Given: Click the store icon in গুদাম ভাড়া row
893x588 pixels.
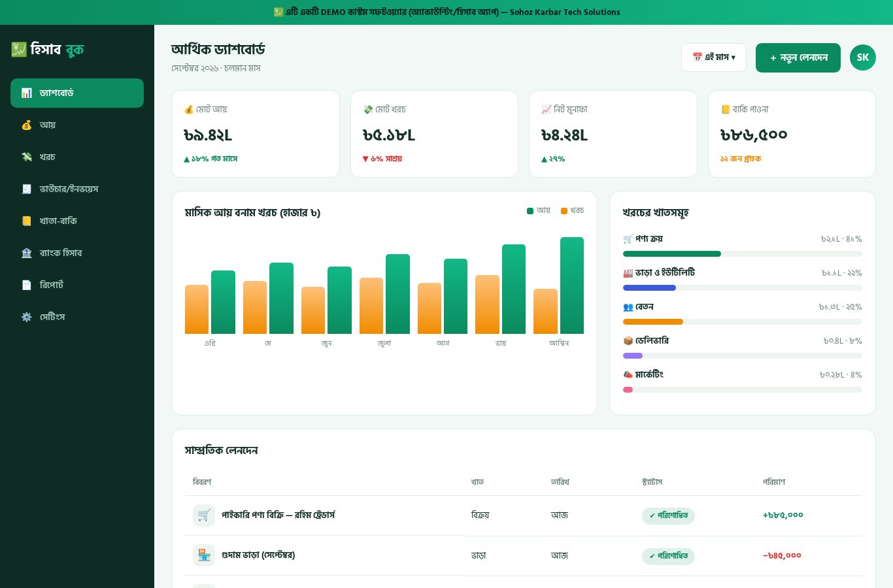Looking at the screenshot, I should point(204,555).
